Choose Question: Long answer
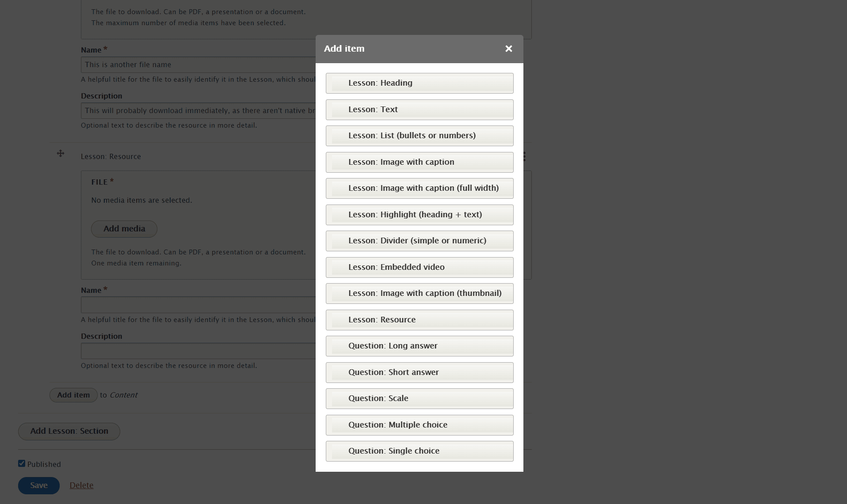 [419, 346]
